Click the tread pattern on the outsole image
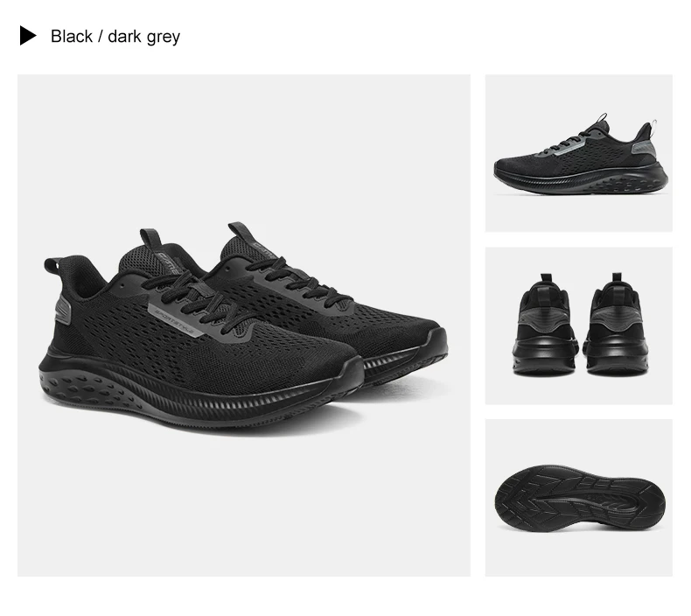This screenshot has height=616, width=691. click(579, 496)
